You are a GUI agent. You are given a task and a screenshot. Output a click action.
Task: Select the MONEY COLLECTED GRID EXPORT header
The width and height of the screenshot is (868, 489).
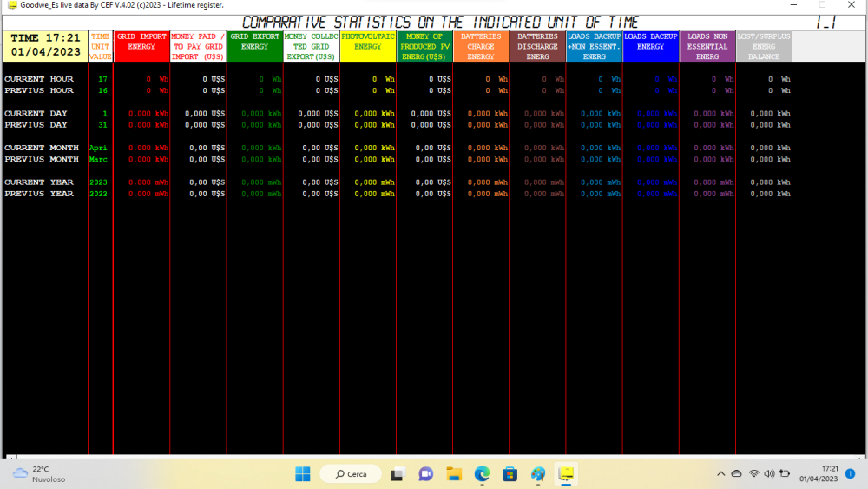coord(311,46)
